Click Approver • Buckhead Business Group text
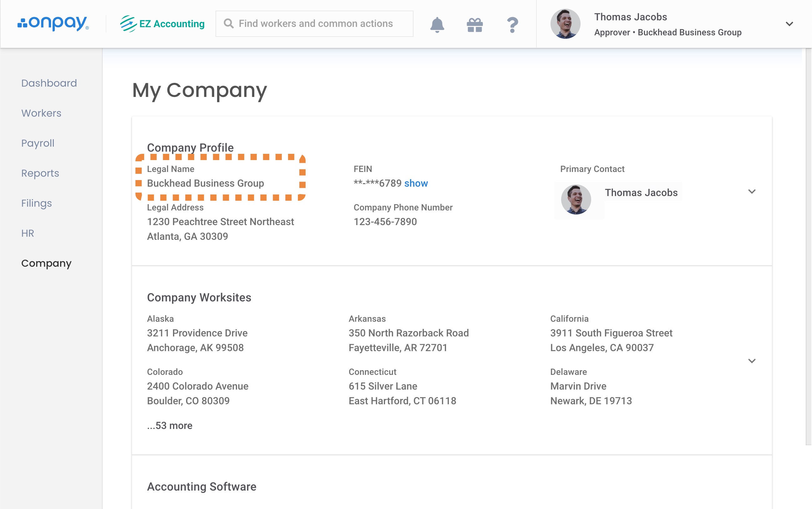Image resolution: width=812 pixels, height=509 pixels. tap(668, 32)
